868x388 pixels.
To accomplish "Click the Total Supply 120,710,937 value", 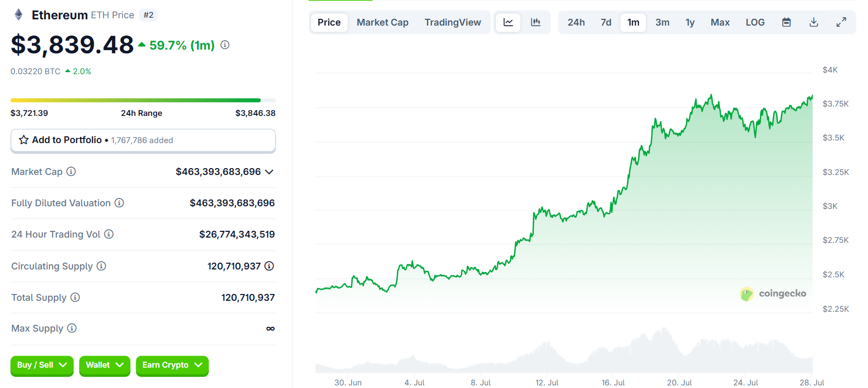I will pos(248,298).
